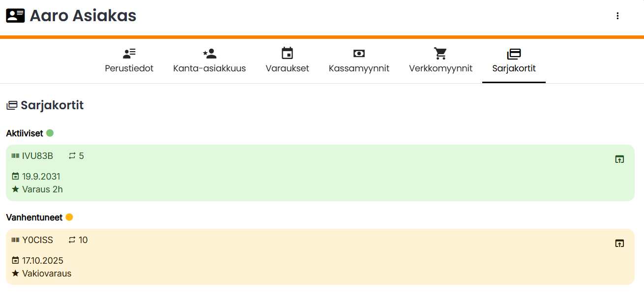The image size is (644, 306).
Task: Open details icon for card IVU83B
Action: [x=619, y=159]
